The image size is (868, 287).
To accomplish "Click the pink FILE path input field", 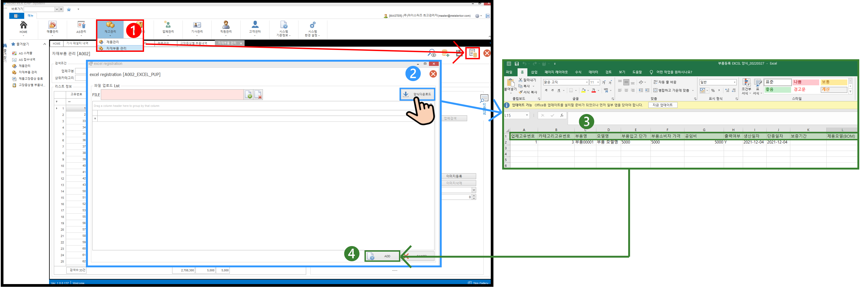I will click(x=172, y=95).
